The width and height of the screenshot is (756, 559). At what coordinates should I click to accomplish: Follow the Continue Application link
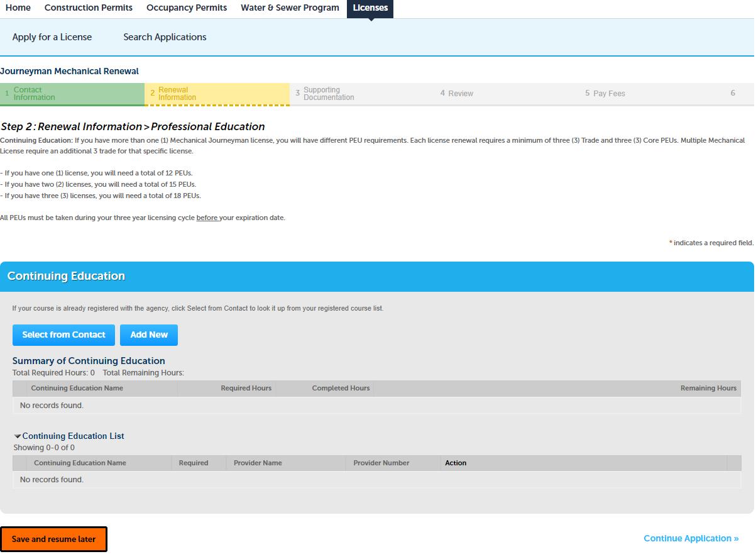(x=691, y=539)
